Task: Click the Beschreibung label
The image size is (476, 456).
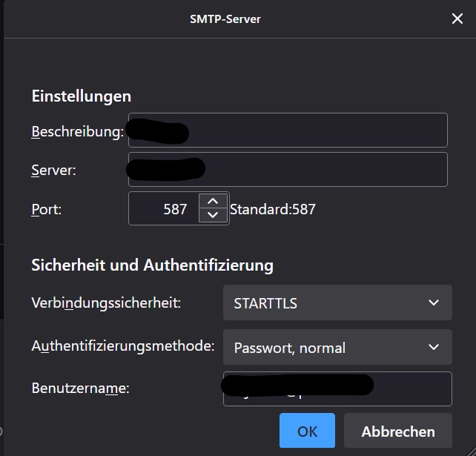Action: tap(77, 132)
